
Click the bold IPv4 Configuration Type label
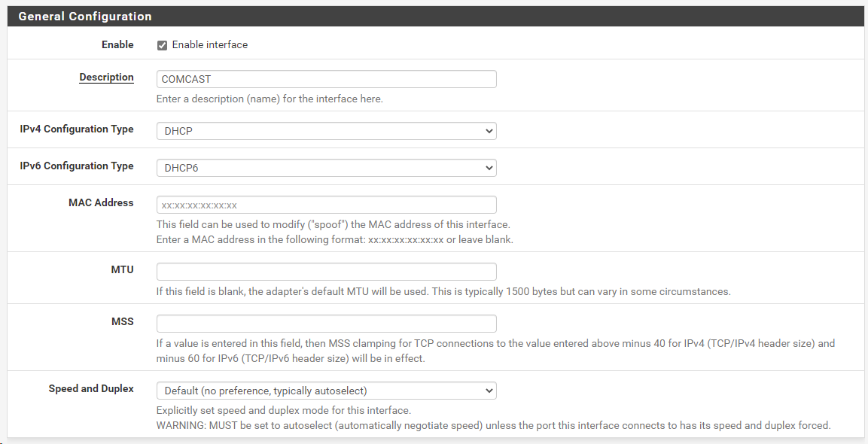(77, 129)
